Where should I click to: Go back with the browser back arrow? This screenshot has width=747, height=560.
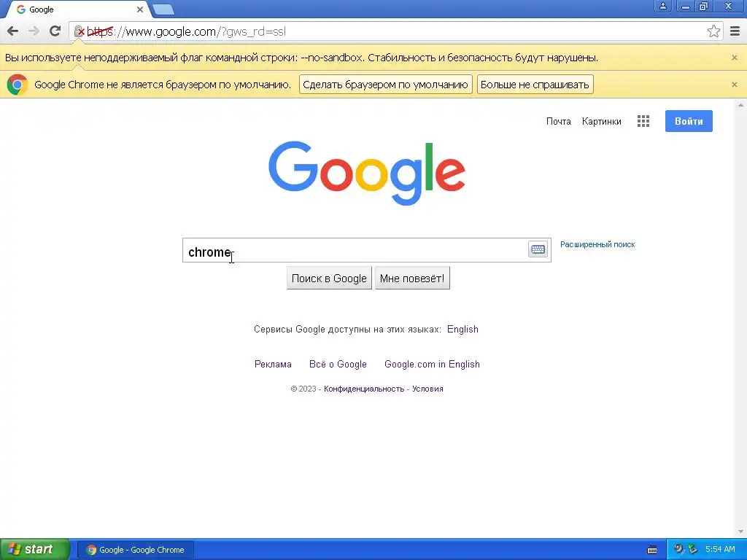point(13,31)
